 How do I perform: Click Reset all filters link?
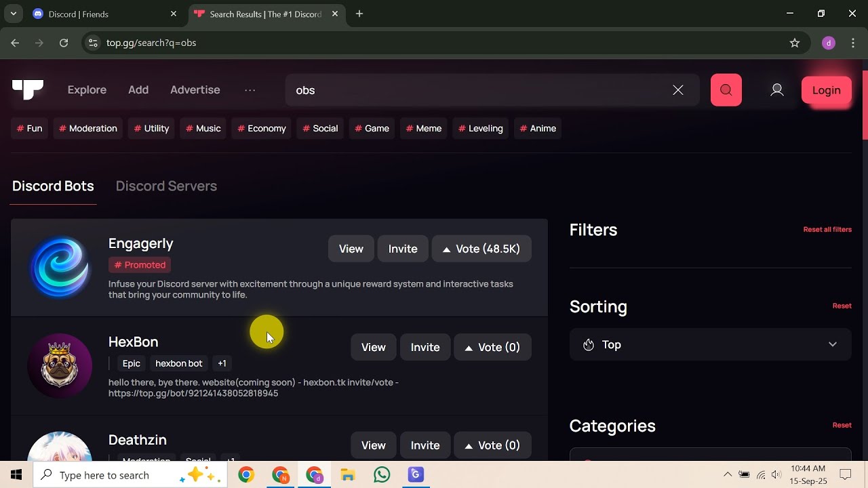[827, 229]
